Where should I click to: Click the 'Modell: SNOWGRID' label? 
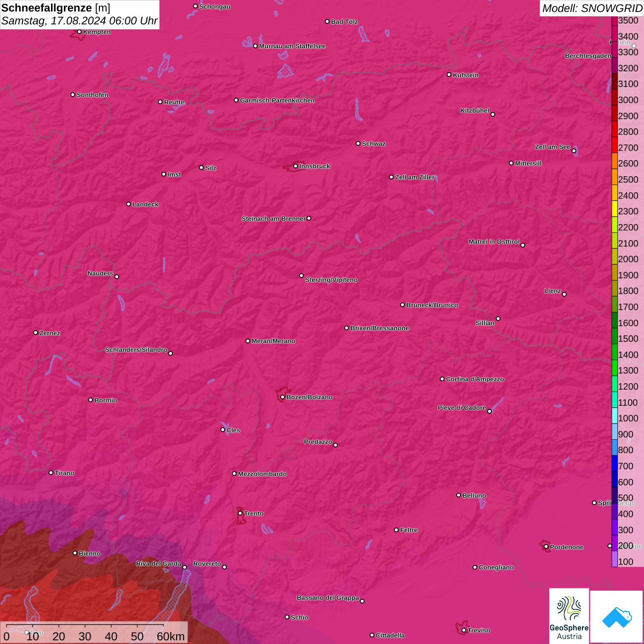[592, 8]
